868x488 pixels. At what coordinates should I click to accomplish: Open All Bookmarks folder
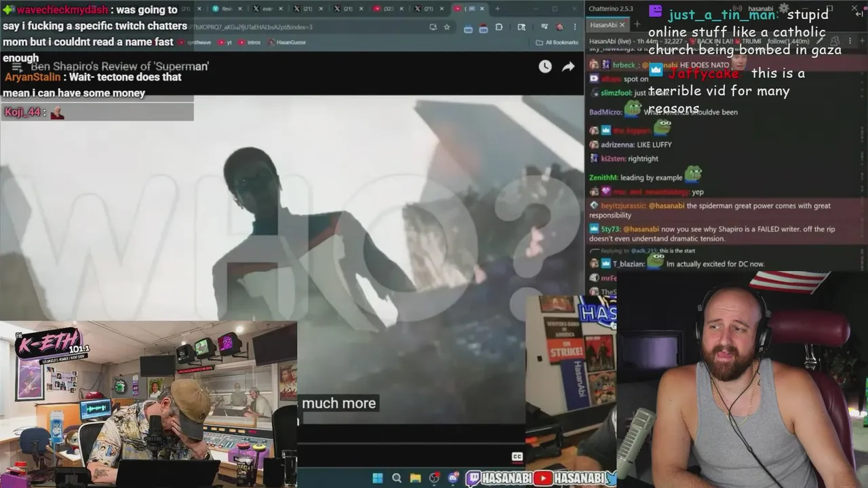point(557,42)
